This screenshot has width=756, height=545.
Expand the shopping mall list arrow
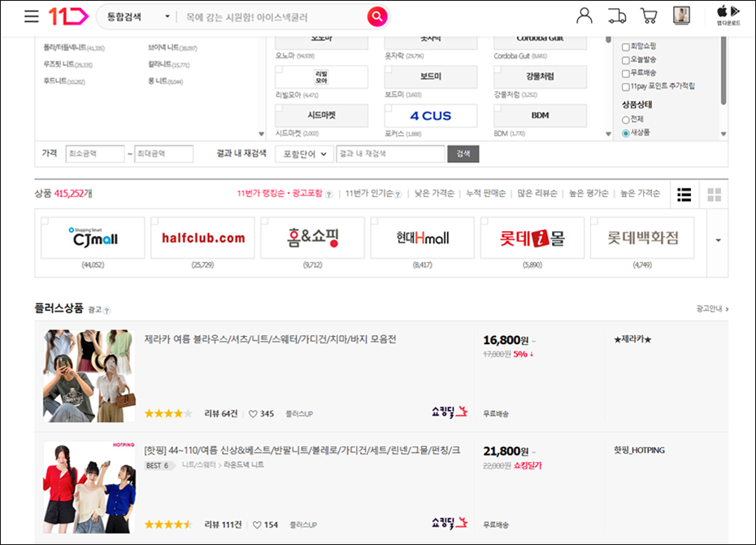[x=718, y=240]
